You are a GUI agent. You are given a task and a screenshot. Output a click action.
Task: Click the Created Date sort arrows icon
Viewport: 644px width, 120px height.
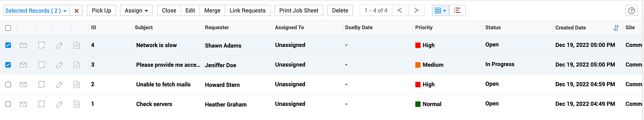point(616,28)
